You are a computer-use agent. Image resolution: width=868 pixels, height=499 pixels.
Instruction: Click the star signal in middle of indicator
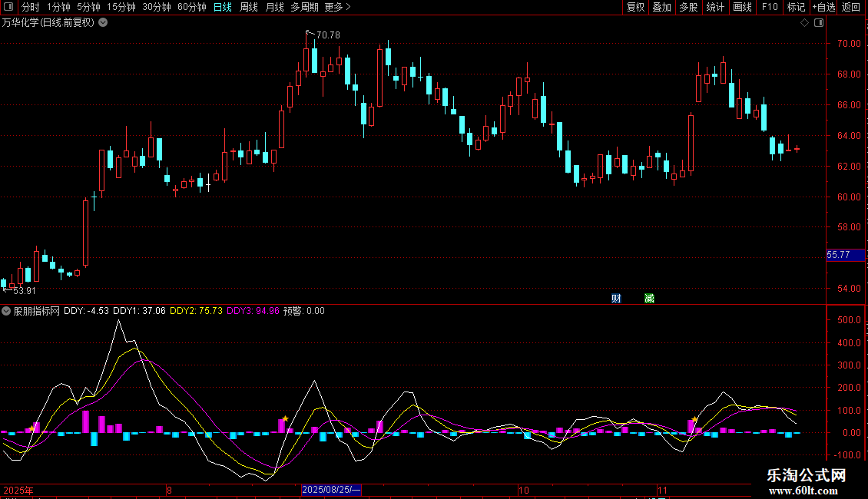[285, 418]
